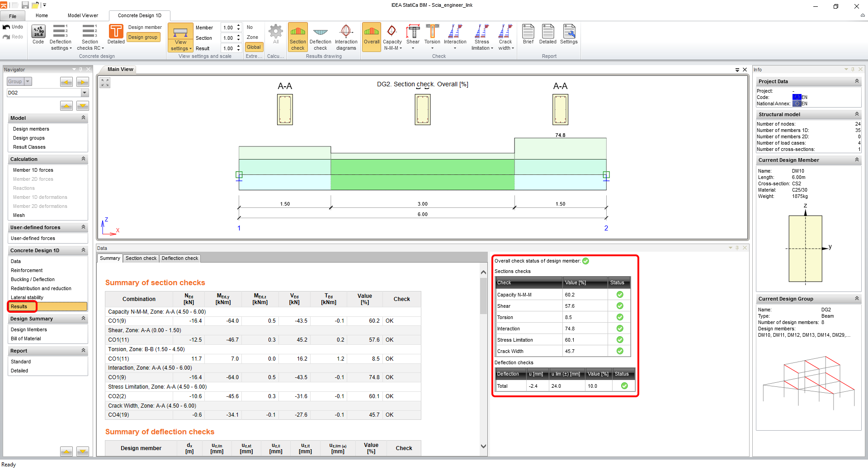
Task: Switch to the Model Viewer ribbon tab
Action: click(83, 15)
